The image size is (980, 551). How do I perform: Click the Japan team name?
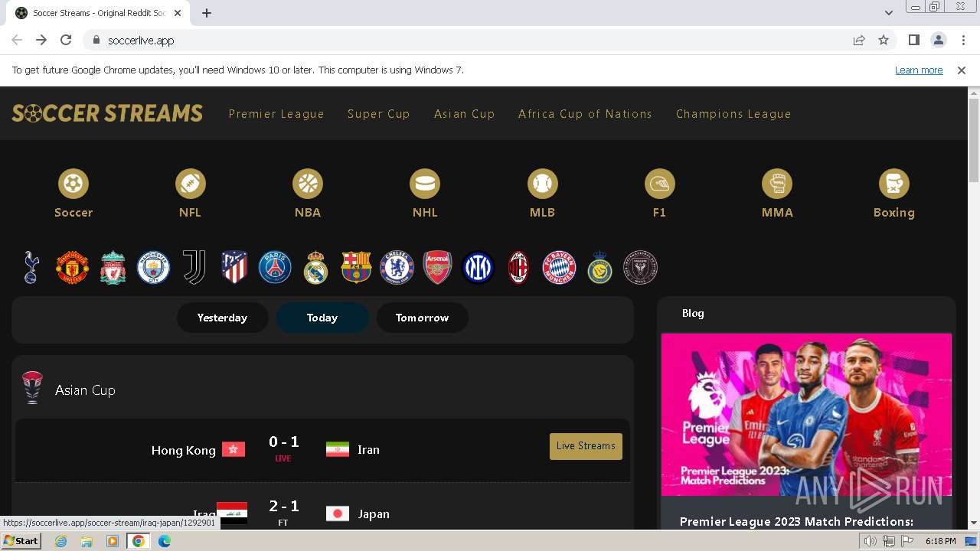click(x=374, y=514)
